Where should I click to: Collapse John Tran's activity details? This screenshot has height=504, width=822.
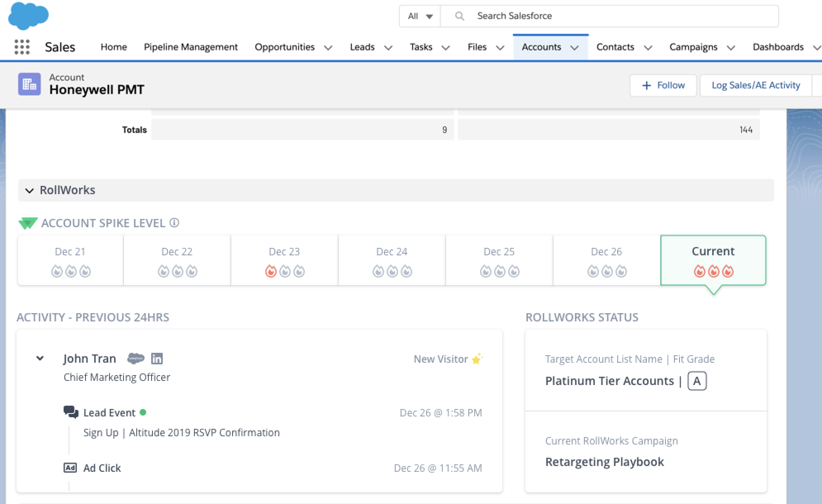pyautogui.click(x=40, y=358)
